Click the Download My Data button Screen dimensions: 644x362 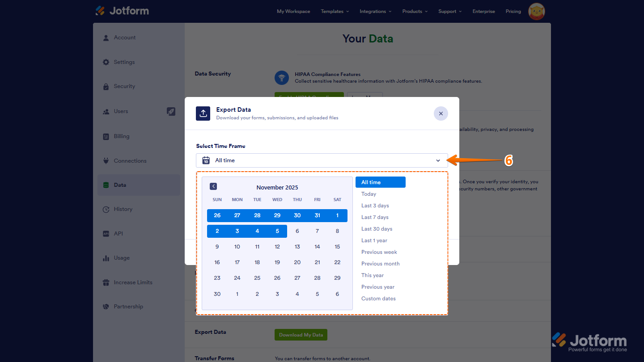[301, 334]
